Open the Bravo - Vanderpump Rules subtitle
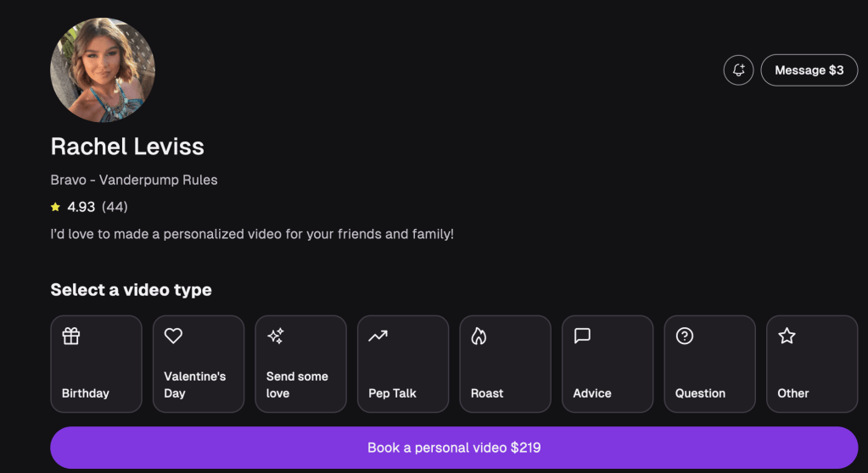This screenshot has height=473, width=868. click(134, 180)
